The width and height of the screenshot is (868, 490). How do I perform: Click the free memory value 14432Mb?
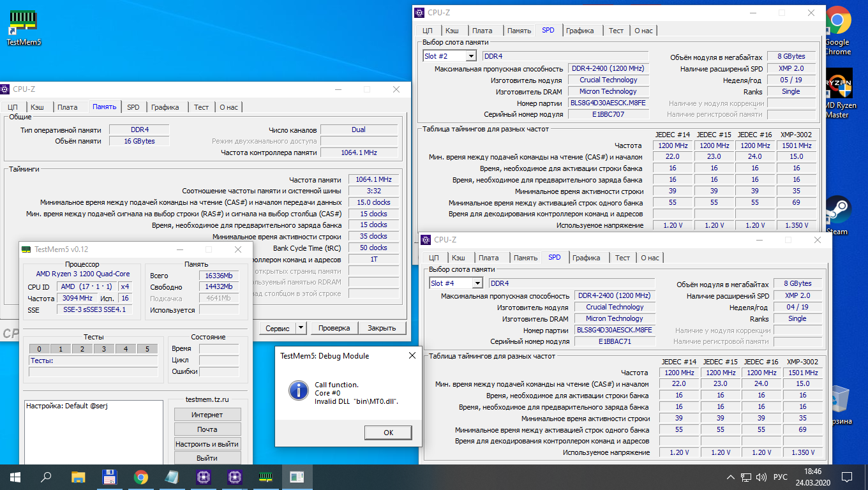coord(218,287)
